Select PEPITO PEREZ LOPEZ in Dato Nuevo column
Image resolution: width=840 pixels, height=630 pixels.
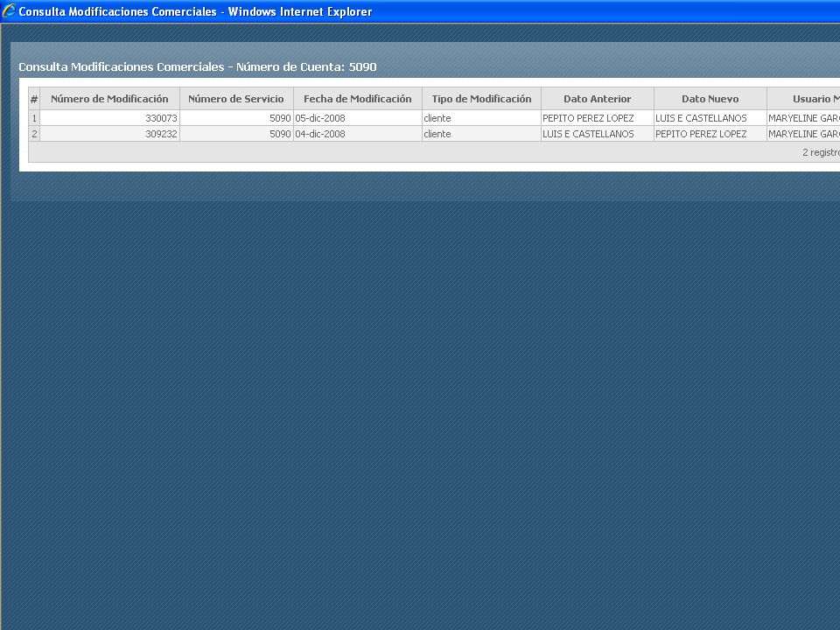tap(710, 134)
